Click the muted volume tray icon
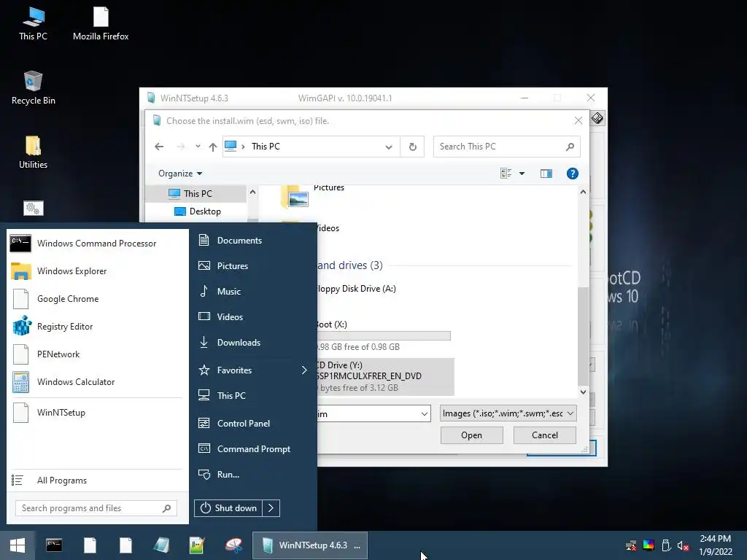Viewport: 747px width, 560px height. [683, 545]
